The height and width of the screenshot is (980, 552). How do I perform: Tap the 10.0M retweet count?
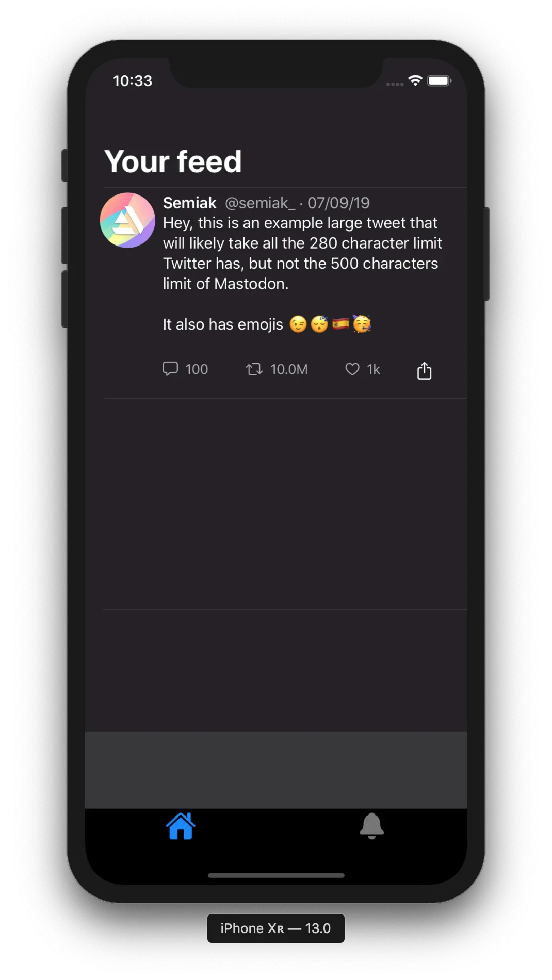(289, 369)
